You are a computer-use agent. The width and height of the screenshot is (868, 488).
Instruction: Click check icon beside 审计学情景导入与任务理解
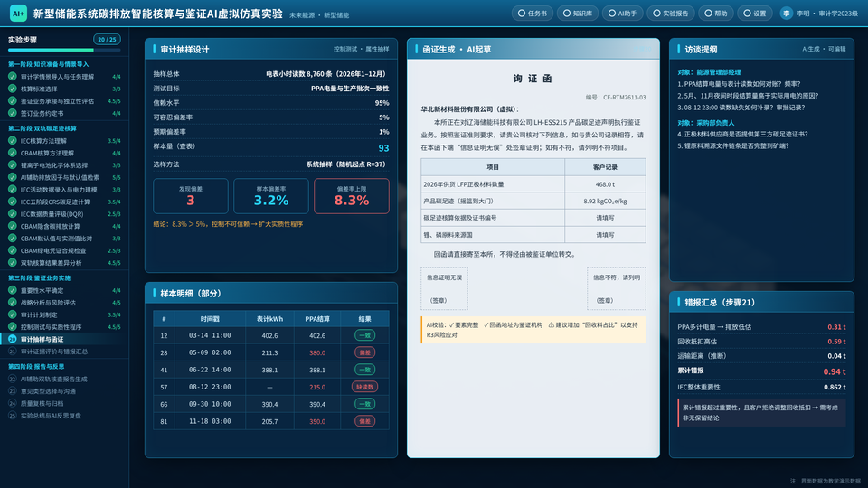click(x=12, y=76)
